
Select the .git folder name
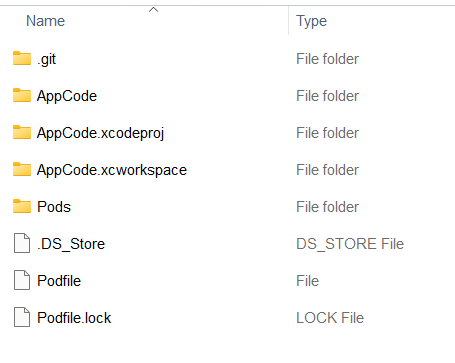click(x=47, y=59)
